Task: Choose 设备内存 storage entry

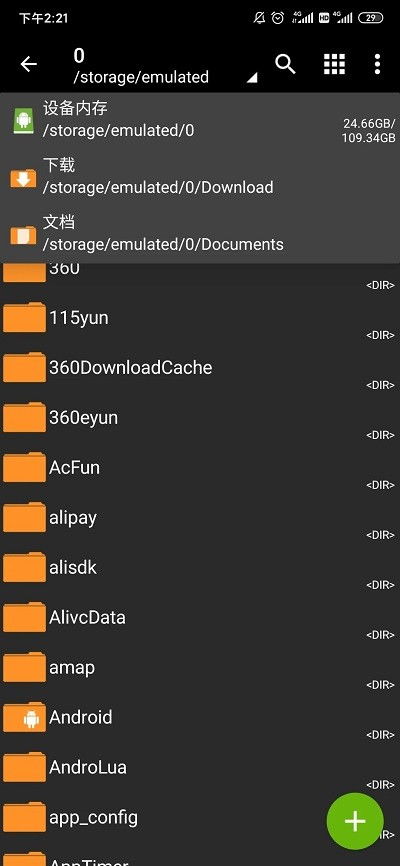Action: (200, 120)
